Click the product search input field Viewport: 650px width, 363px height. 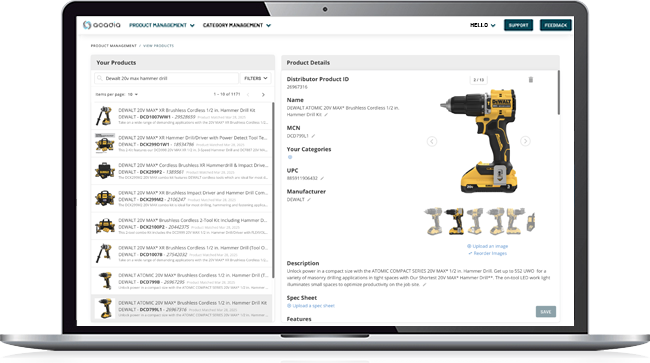click(x=167, y=78)
